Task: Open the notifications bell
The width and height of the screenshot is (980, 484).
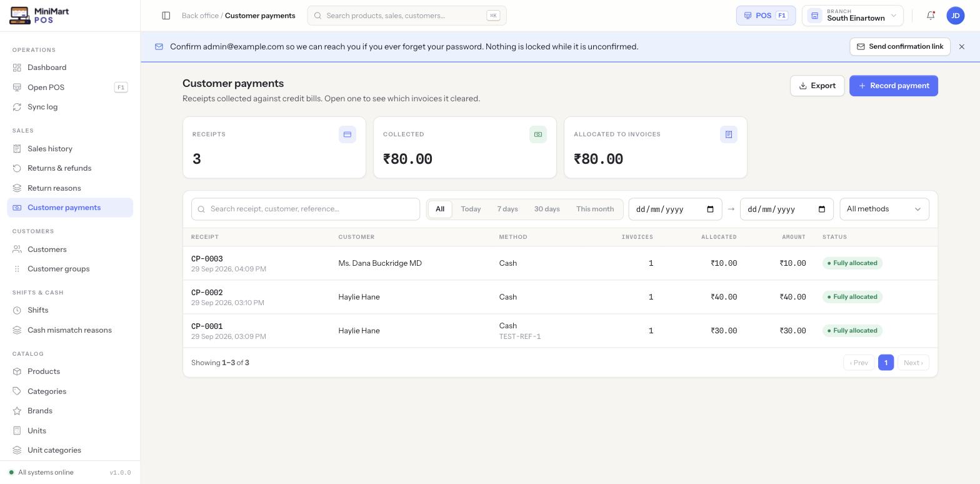Action: pos(931,16)
